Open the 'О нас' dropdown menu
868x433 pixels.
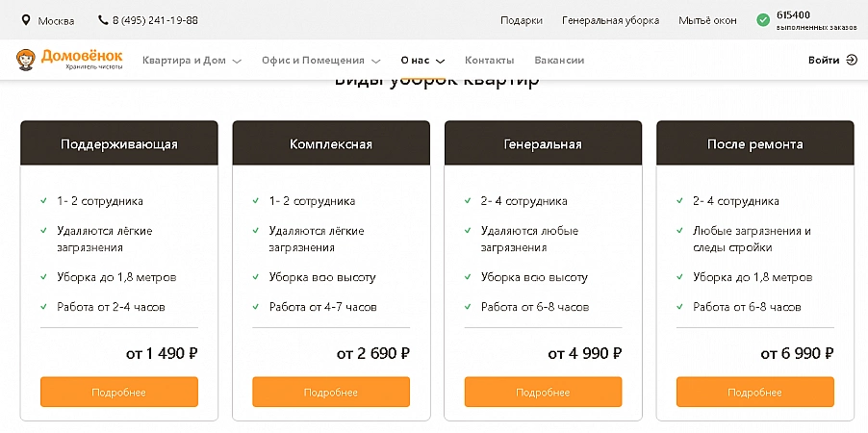pos(422,60)
